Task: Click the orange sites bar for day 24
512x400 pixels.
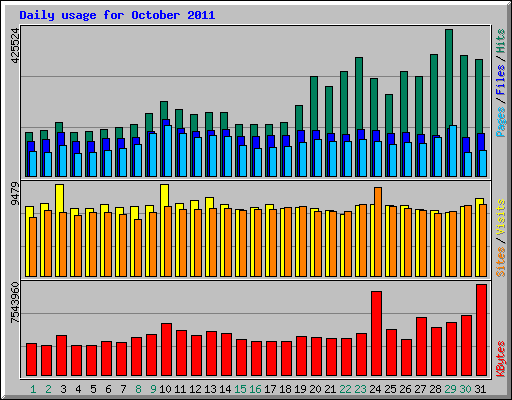Action: (x=378, y=232)
